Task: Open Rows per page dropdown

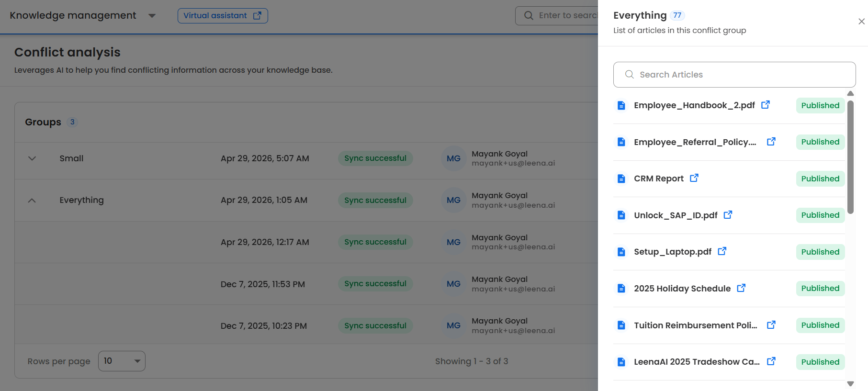Action: [122, 361]
